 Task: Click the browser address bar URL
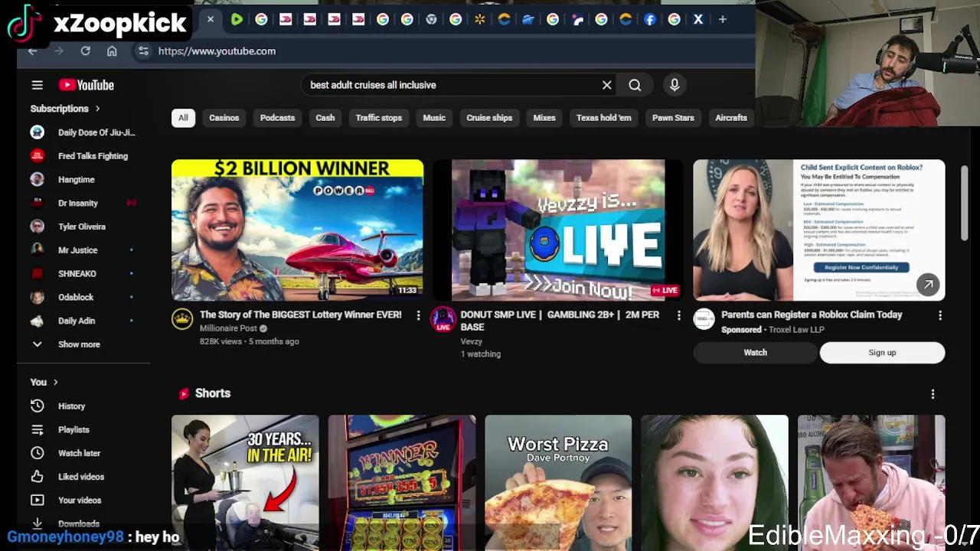pos(217,51)
